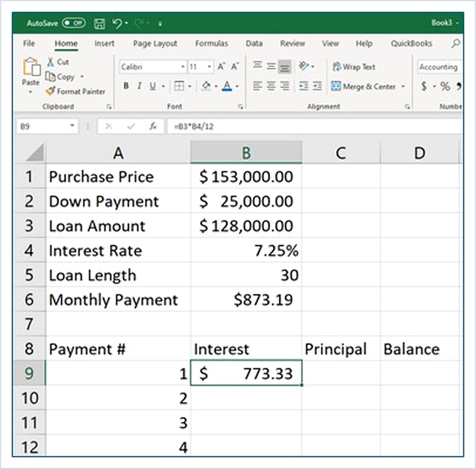This screenshot has height=469, width=476.
Task: Copy the selected cell
Action: coord(60,77)
